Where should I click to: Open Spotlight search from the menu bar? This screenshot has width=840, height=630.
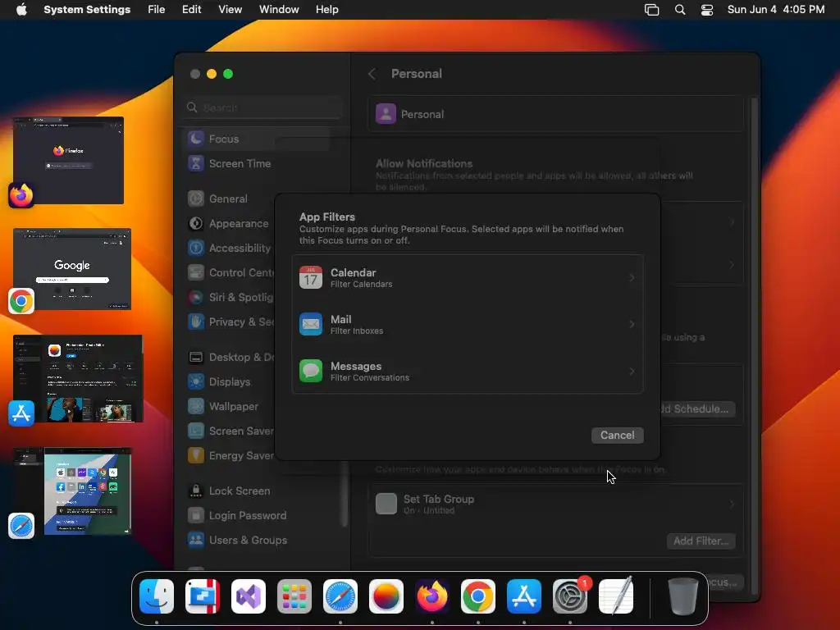tap(680, 10)
